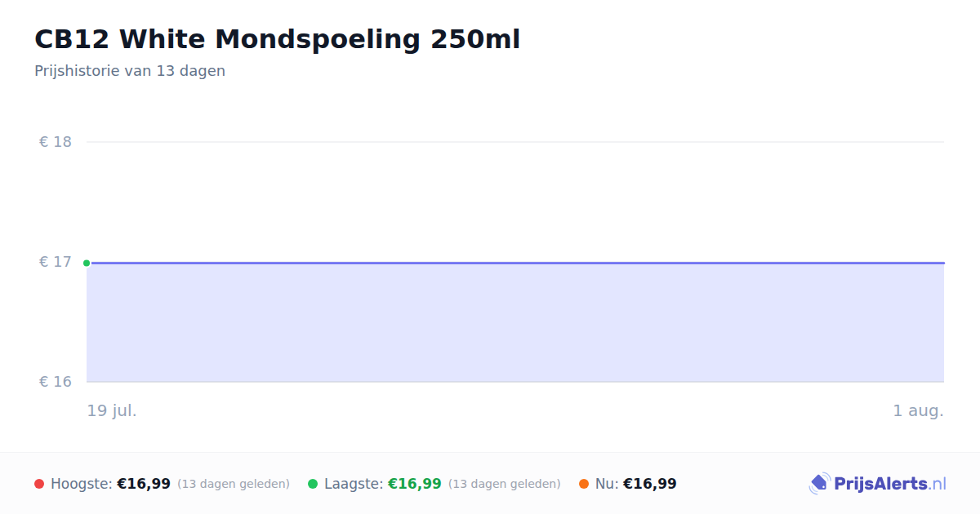Click the 19 jul. date label
The width and height of the screenshot is (980, 514).
[112, 410]
